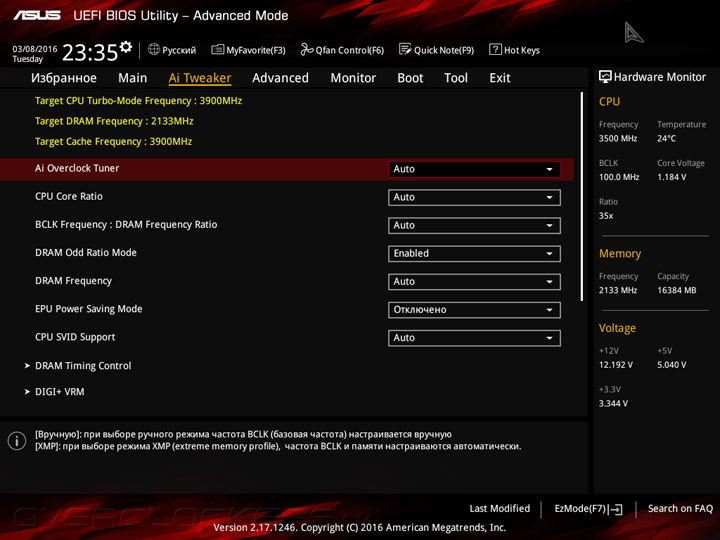The width and height of the screenshot is (720, 540).
Task: Select the DRAM Odd Ratio Mode label
Action: (x=86, y=253)
